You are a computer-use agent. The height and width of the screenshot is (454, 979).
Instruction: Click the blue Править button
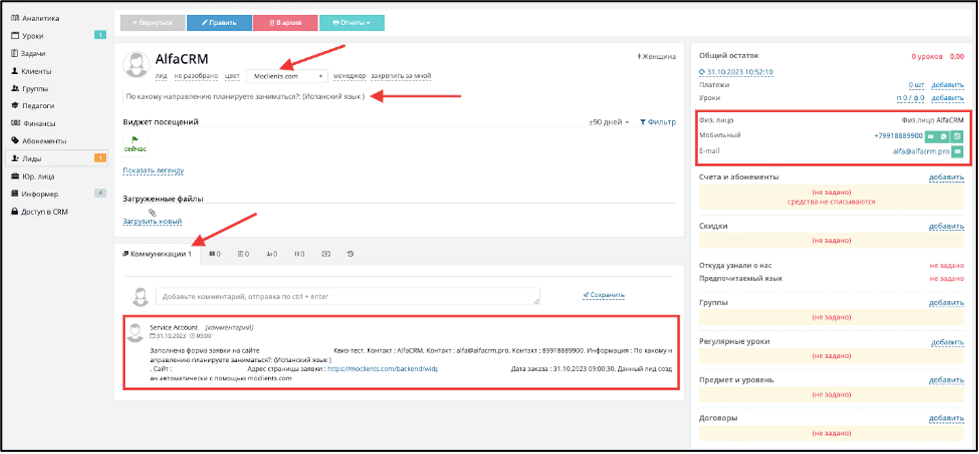click(219, 22)
